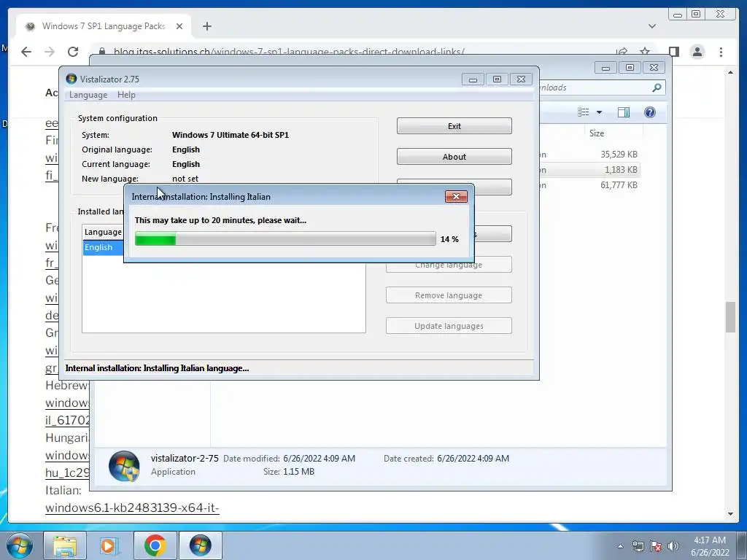
Task: Maximize the Vistalizator window
Action: click(497, 79)
